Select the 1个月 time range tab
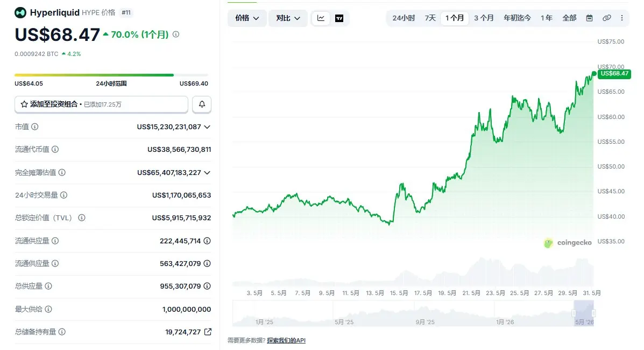644x350 pixels. (455, 18)
